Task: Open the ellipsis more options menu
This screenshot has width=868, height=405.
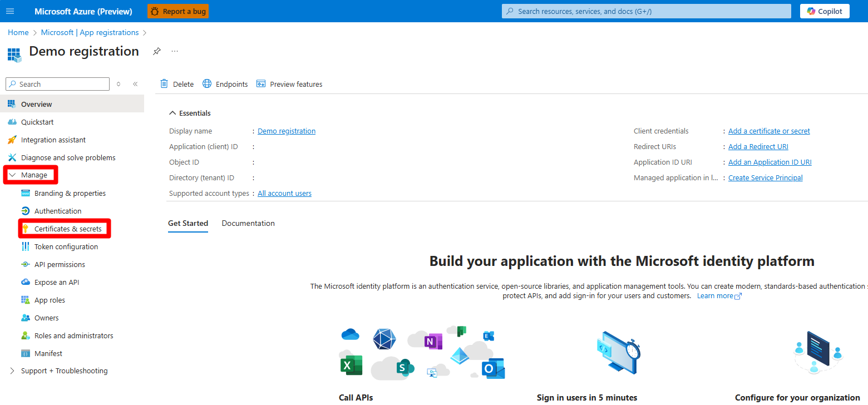Action: pyautogui.click(x=175, y=51)
